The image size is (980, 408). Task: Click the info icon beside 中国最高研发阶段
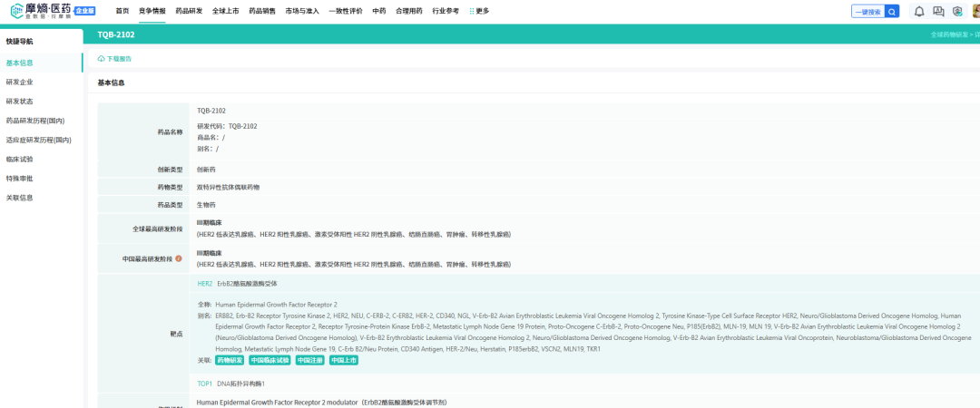click(179, 258)
